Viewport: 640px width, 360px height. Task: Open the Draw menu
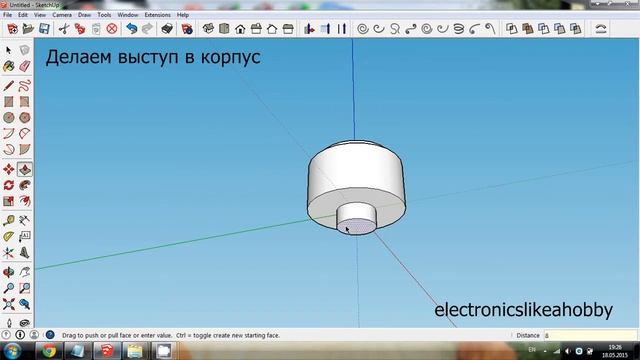pos(84,15)
